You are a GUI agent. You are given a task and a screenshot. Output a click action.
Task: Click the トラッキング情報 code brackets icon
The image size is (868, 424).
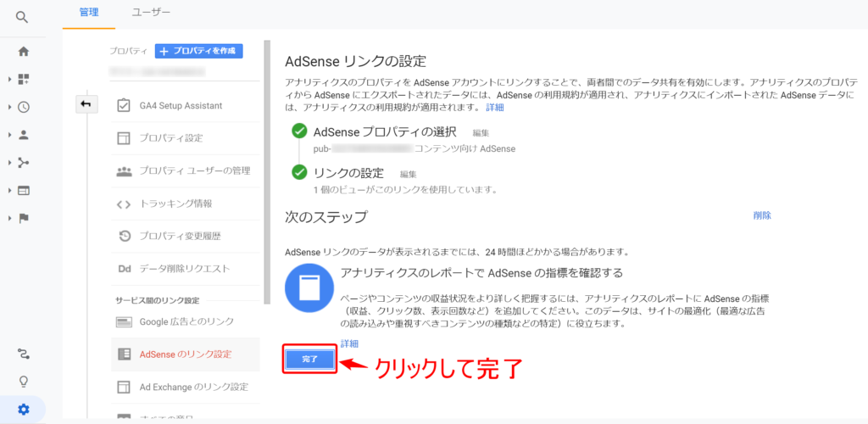tap(124, 204)
